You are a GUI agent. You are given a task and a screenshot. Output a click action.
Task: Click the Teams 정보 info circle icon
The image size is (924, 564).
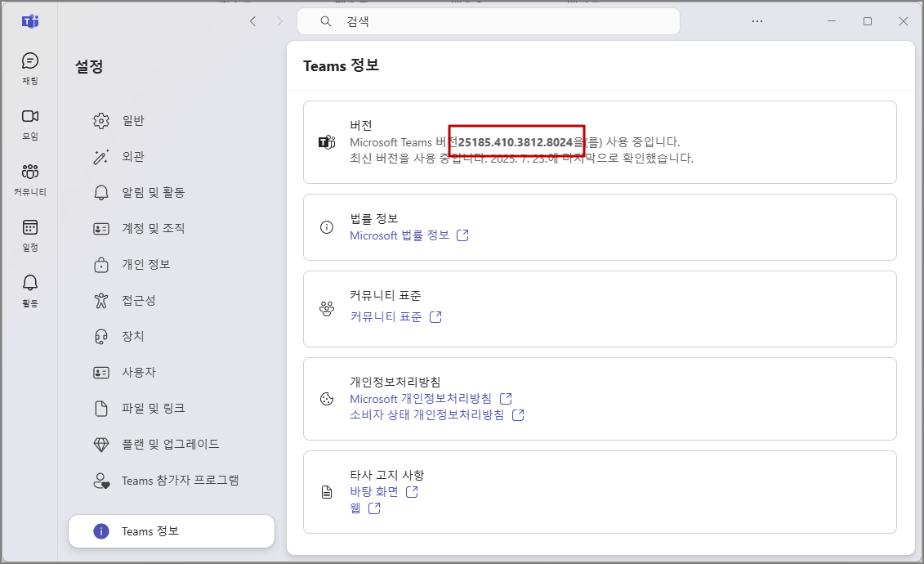(x=101, y=531)
